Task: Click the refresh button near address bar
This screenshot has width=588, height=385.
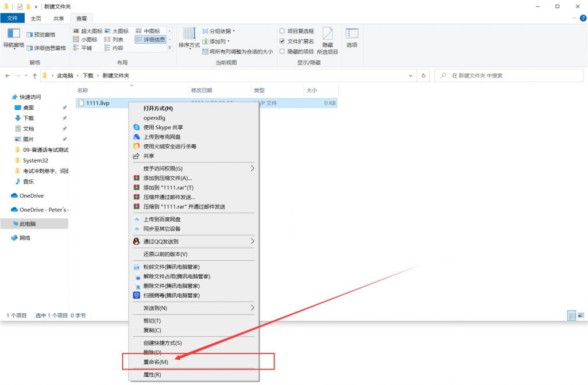Action: point(423,75)
